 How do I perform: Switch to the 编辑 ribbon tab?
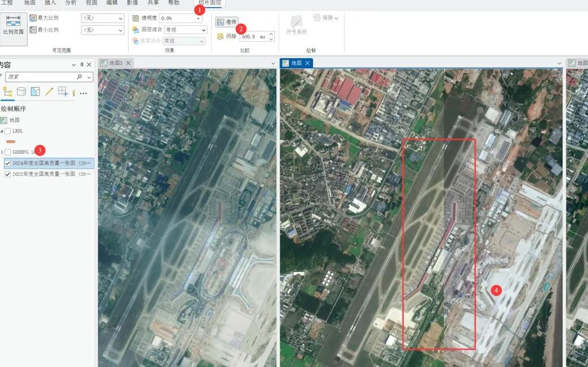[x=112, y=3]
